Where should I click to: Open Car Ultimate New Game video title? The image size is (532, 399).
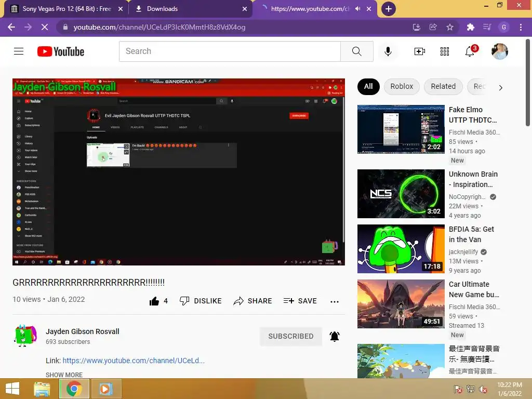[474, 289]
